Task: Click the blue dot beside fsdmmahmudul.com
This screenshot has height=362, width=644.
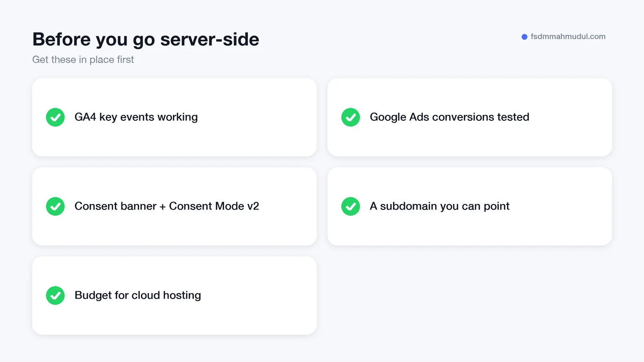Action: pos(524,37)
